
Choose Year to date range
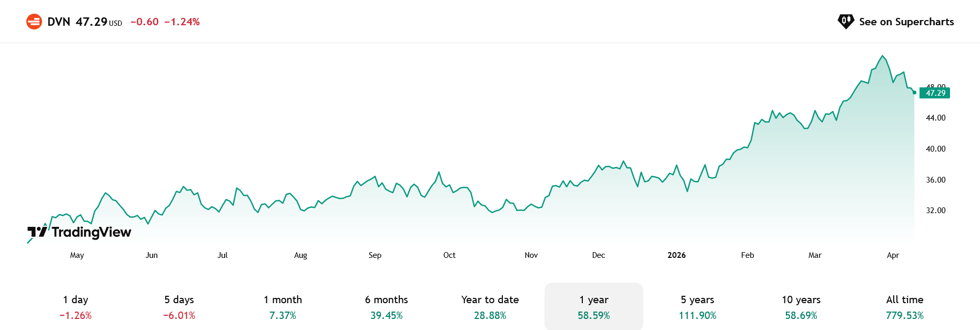490,307
